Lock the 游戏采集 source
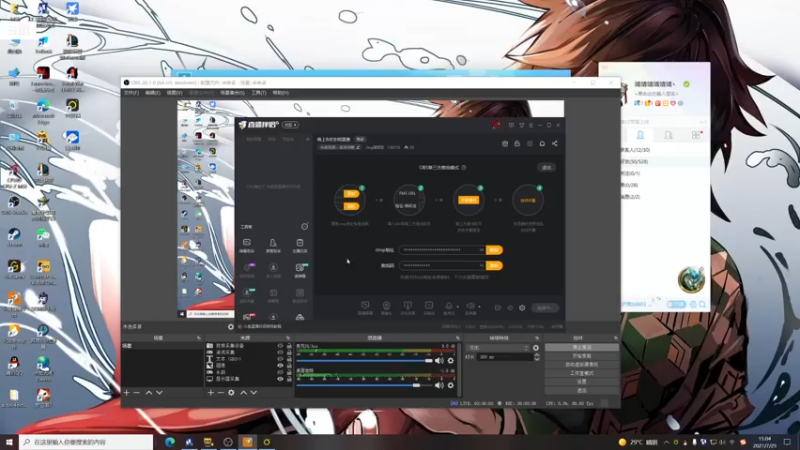 pos(289,353)
